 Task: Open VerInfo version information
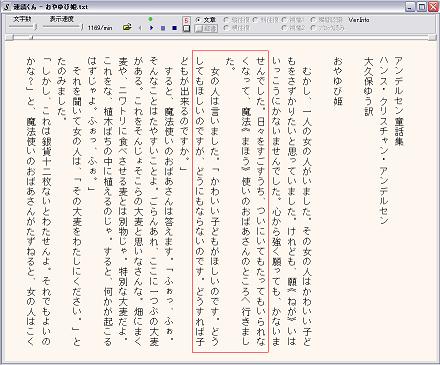point(359,20)
